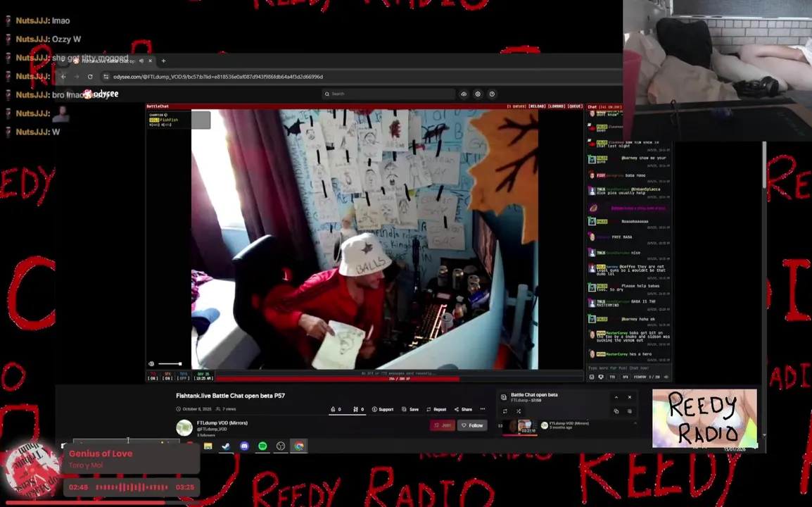Open Chrome from the taskbar
812x507 pixels.
(x=299, y=446)
